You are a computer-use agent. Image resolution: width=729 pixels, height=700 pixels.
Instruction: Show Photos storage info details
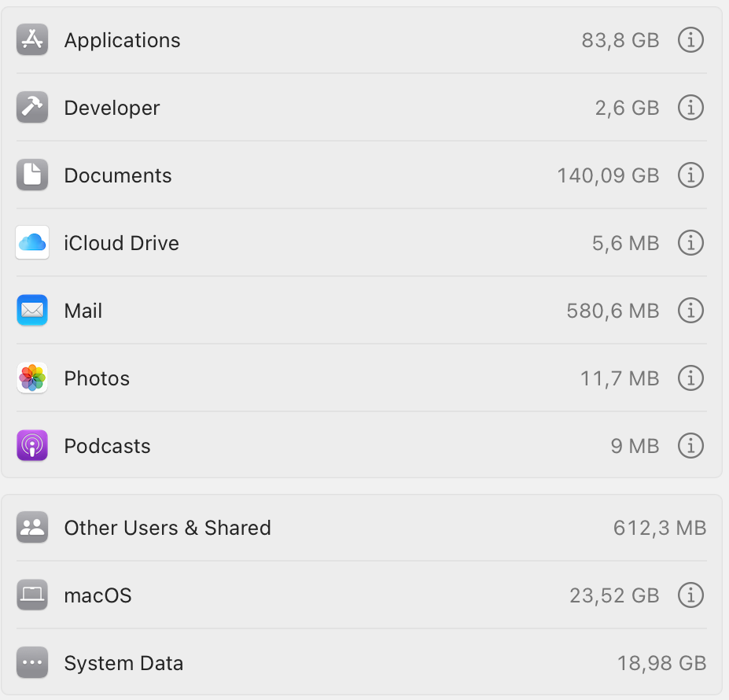point(690,378)
